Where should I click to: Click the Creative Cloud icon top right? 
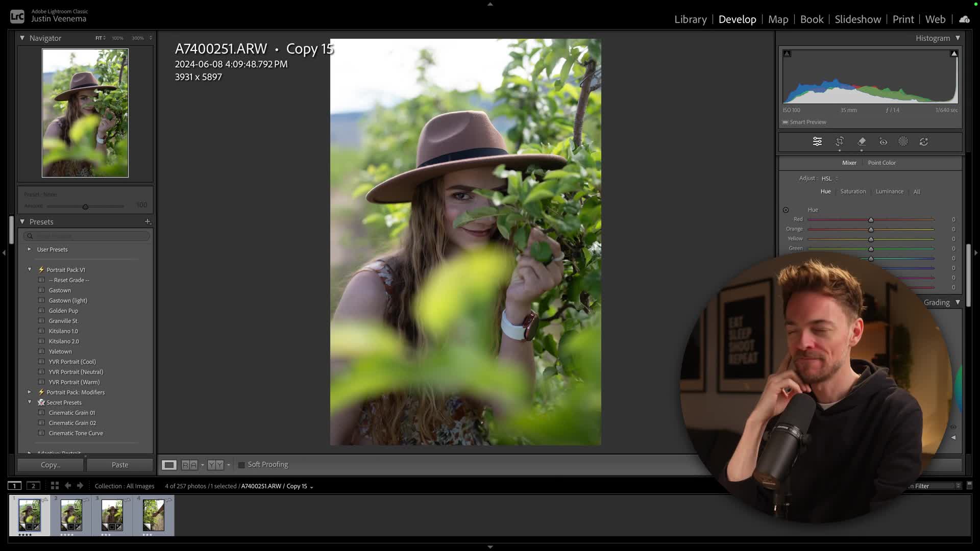964,19
